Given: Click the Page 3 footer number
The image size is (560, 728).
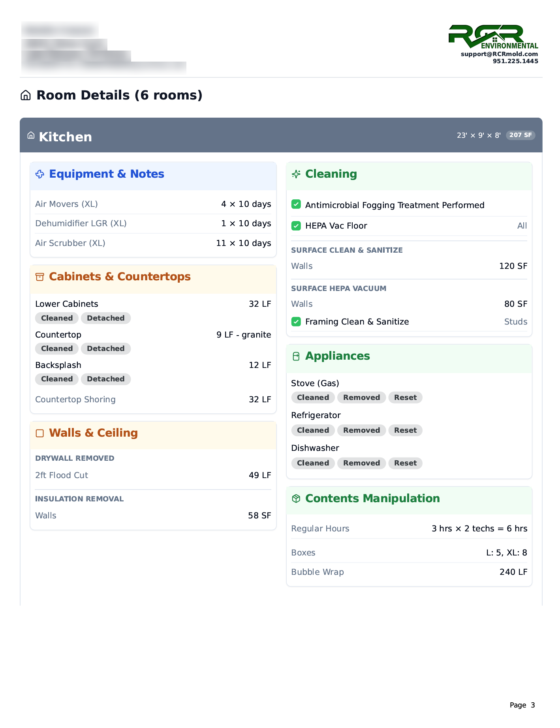Looking at the screenshot, I should 522,705.
